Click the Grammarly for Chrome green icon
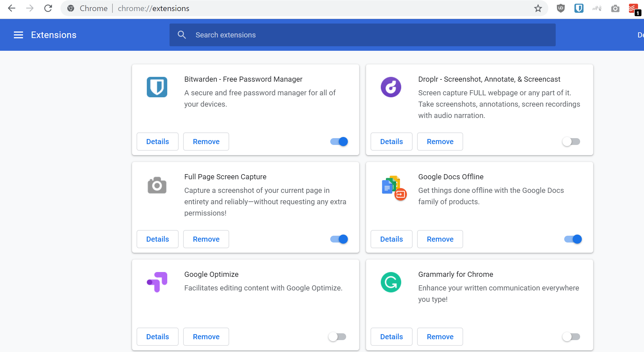The image size is (644, 352). pos(391,282)
